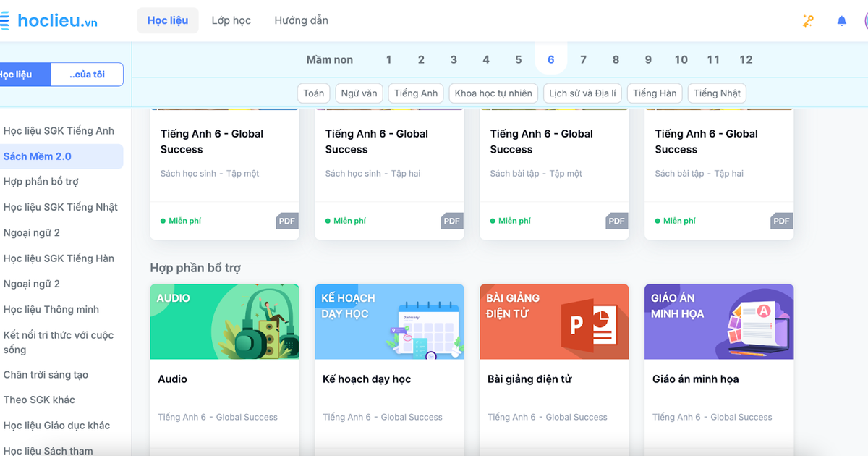Select grade 11
Screen dimensions: 868x456
713,59
